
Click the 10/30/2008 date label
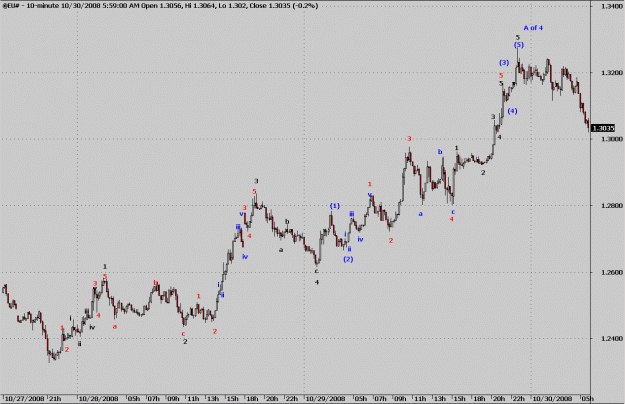click(x=552, y=398)
